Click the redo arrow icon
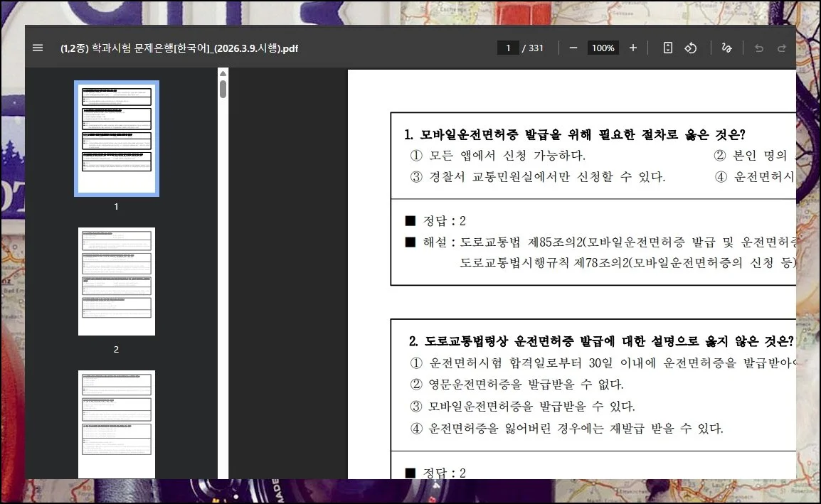821x504 pixels. tap(781, 48)
